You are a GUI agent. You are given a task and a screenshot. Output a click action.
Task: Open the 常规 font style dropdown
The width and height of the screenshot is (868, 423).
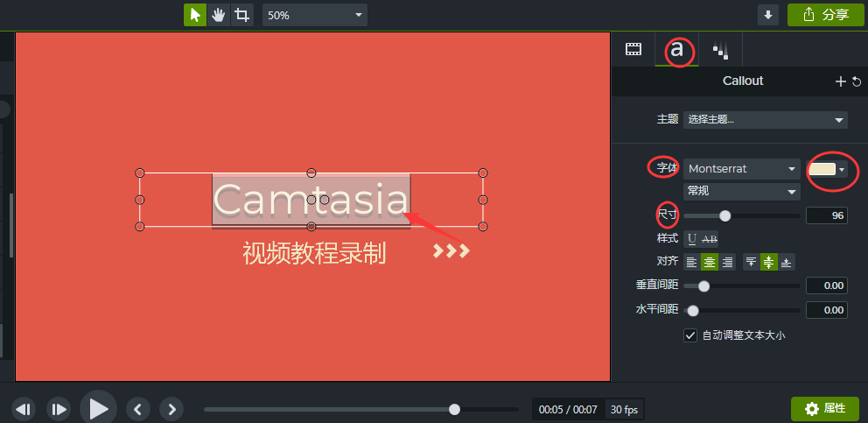tap(742, 191)
